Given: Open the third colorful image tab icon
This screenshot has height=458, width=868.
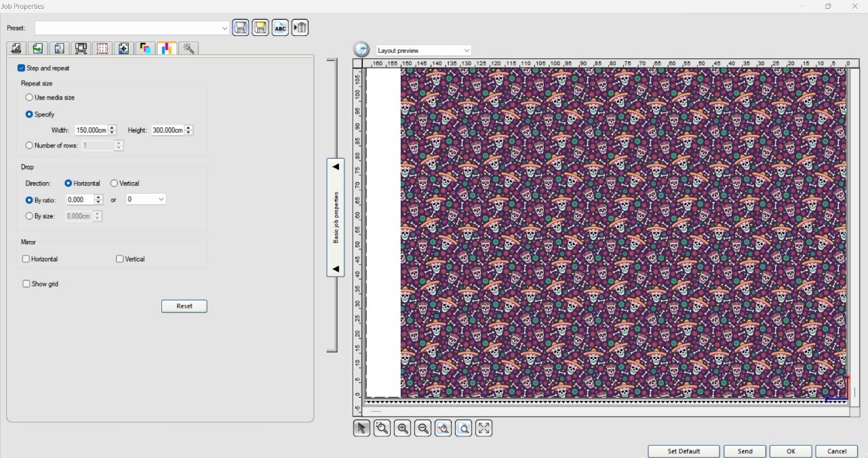Looking at the screenshot, I should [60, 48].
